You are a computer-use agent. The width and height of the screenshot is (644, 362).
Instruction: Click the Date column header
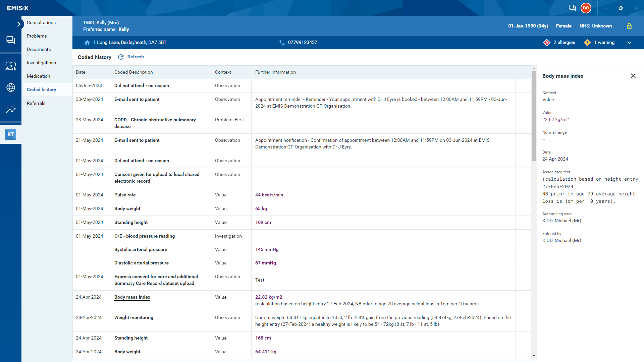tap(80, 72)
